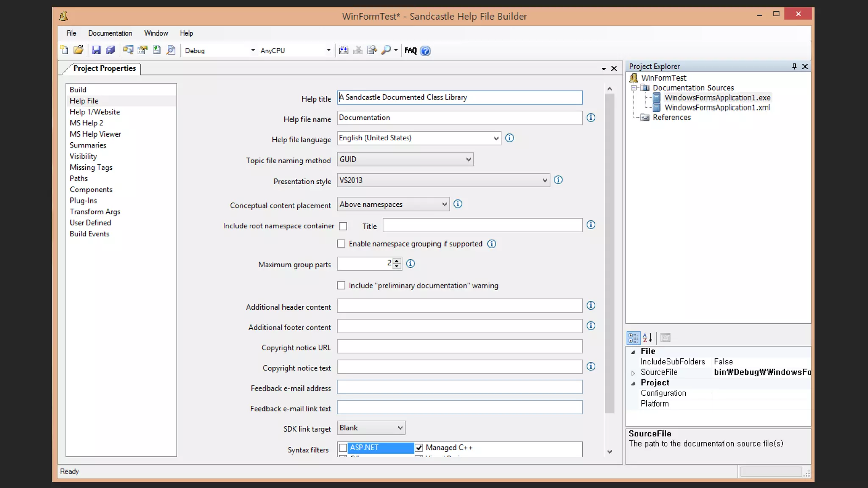Click the New Project toolbar icon
This screenshot has width=868, height=488.
coord(64,50)
